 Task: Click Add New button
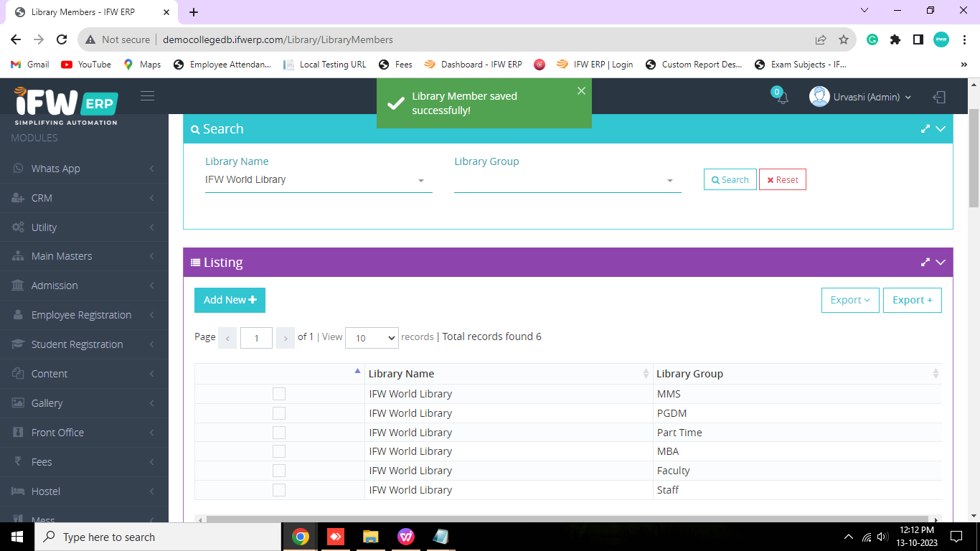coord(230,300)
